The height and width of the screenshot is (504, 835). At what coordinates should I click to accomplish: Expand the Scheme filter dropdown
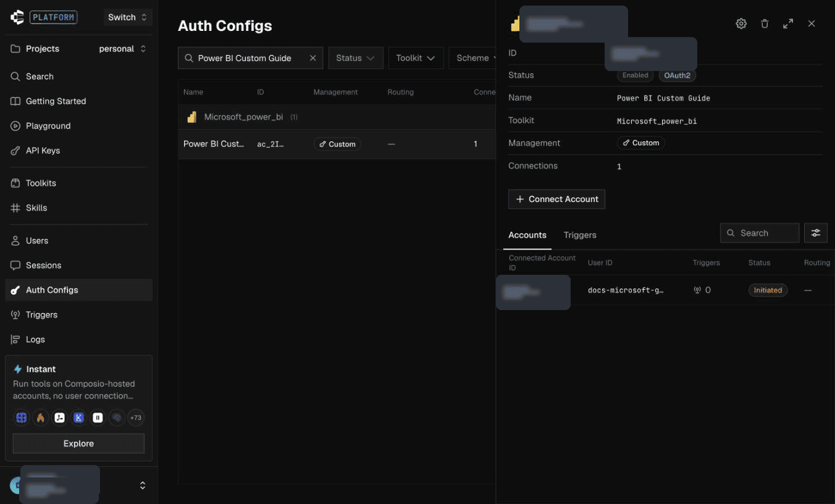click(x=473, y=58)
